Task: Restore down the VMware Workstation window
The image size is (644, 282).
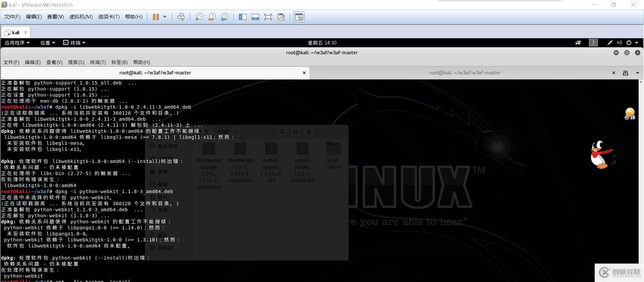Action: (x=613, y=5)
